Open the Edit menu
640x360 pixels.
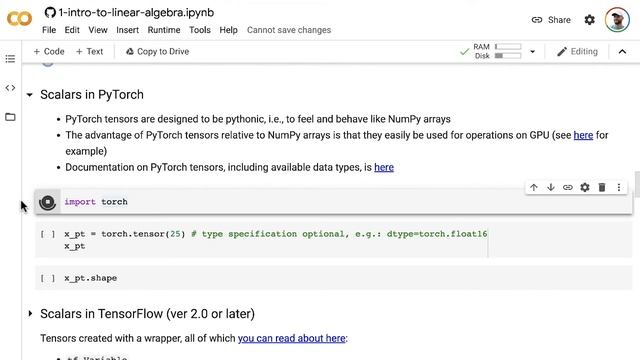point(72,30)
